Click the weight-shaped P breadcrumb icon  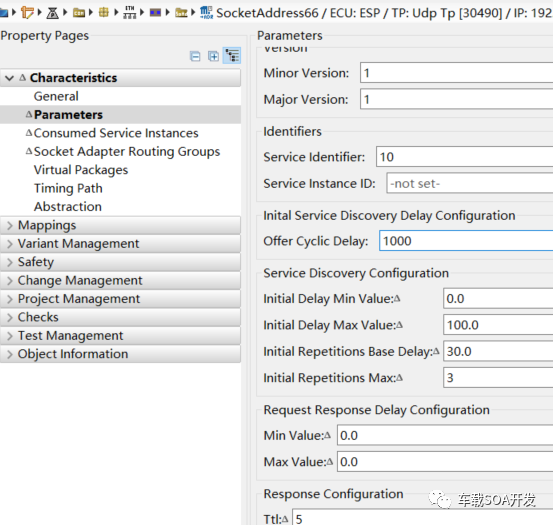[x=53, y=13]
